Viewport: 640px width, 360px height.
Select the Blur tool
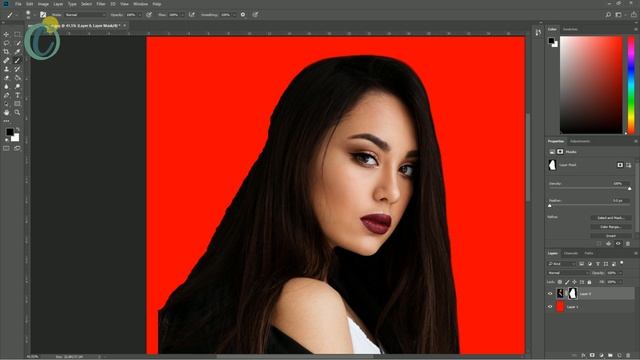coord(6,87)
